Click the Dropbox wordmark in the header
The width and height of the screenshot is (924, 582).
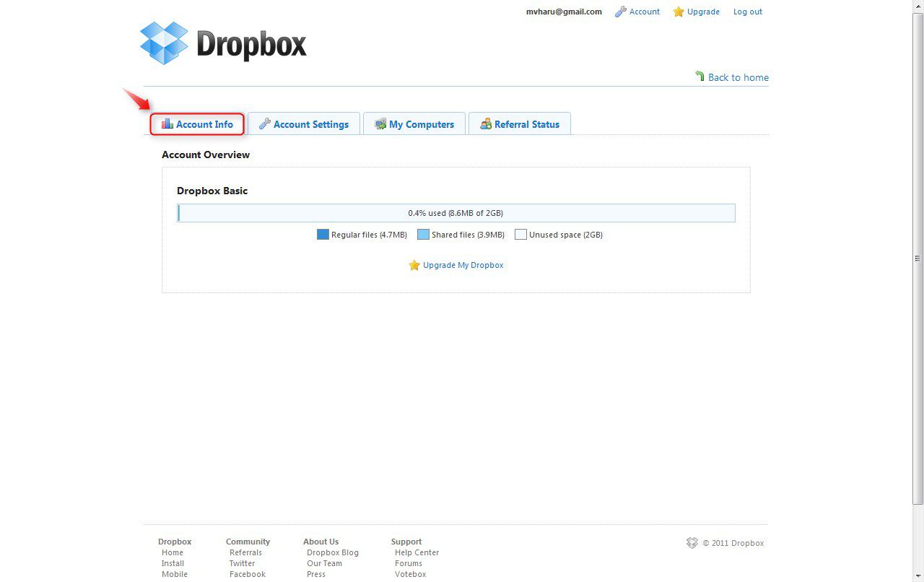[252, 44]
